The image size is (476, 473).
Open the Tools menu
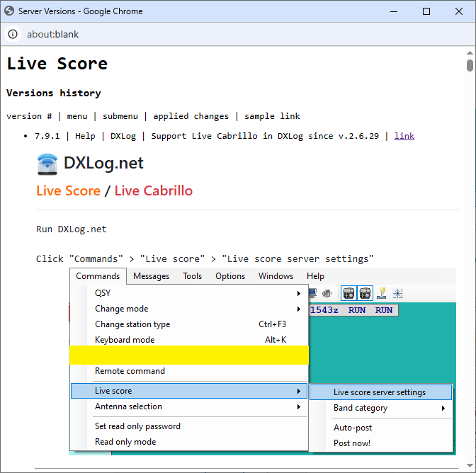(x=192, y=276)
